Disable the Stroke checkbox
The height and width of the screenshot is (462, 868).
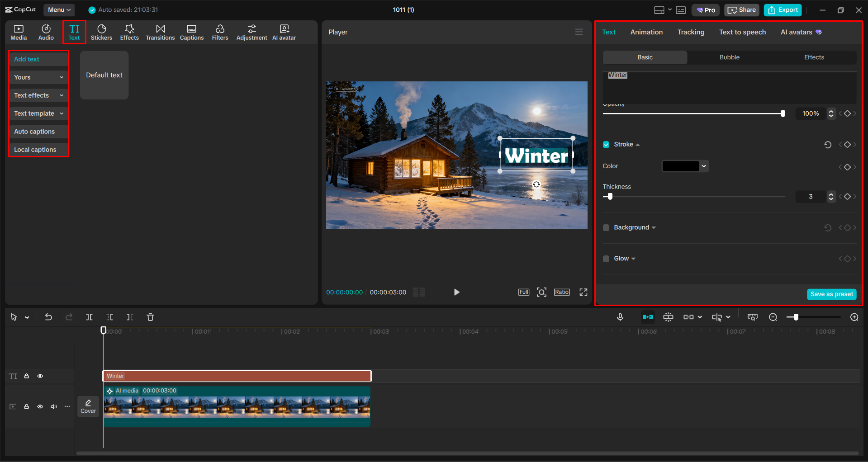[606, 144]
